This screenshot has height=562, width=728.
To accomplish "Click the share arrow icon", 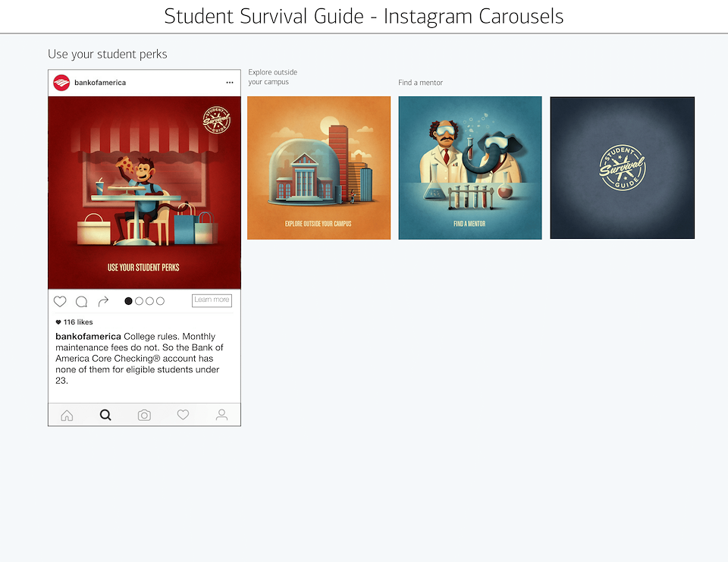I will [x=104, y=301].
